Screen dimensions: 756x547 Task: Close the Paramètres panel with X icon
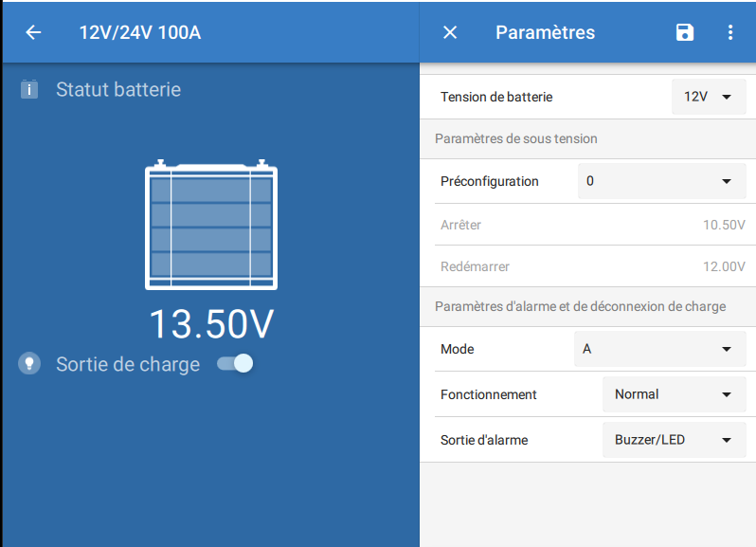[450, 33]
